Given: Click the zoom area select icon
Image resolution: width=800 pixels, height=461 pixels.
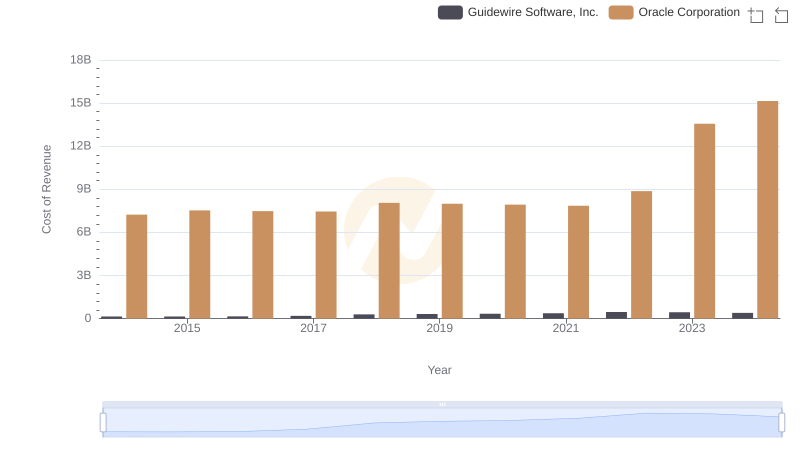Looking at the screenshot, I should coord(756,15).
